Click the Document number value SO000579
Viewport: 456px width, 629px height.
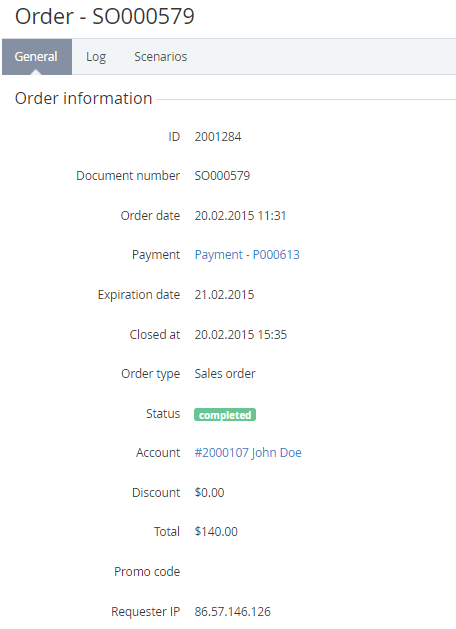(x=222, y=176)
